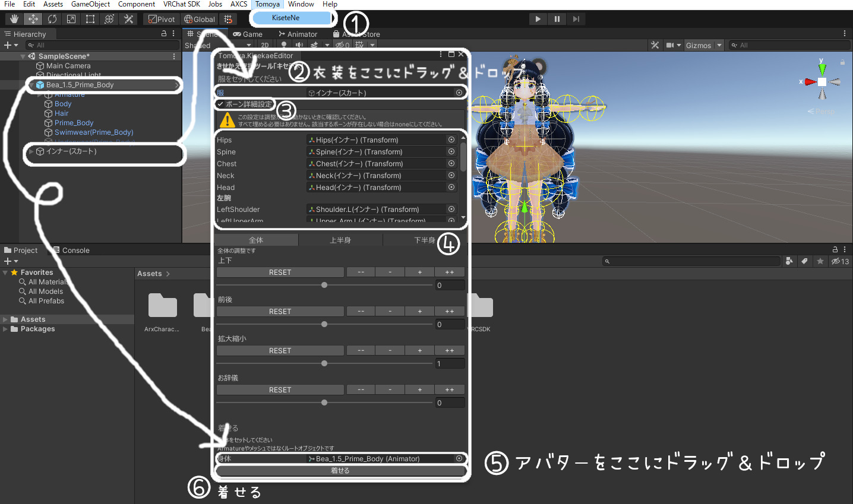Open object picker for 身体 field
This screenshot has width=853, height=504.
pyautogui.click(x=459, y=458)
